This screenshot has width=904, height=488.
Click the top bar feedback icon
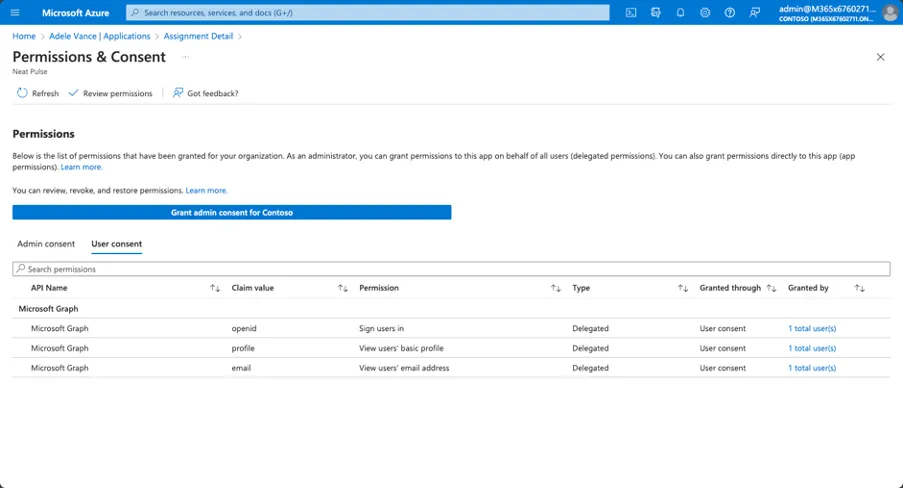(x=755, y=13)
